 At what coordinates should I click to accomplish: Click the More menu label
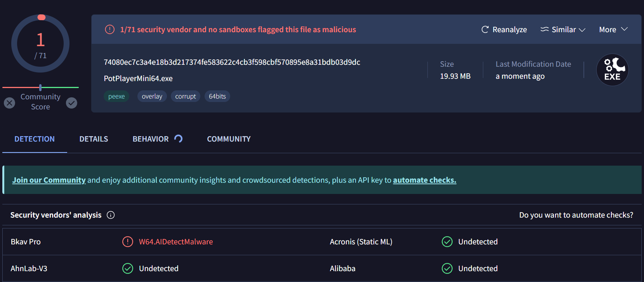pos(608,29)
